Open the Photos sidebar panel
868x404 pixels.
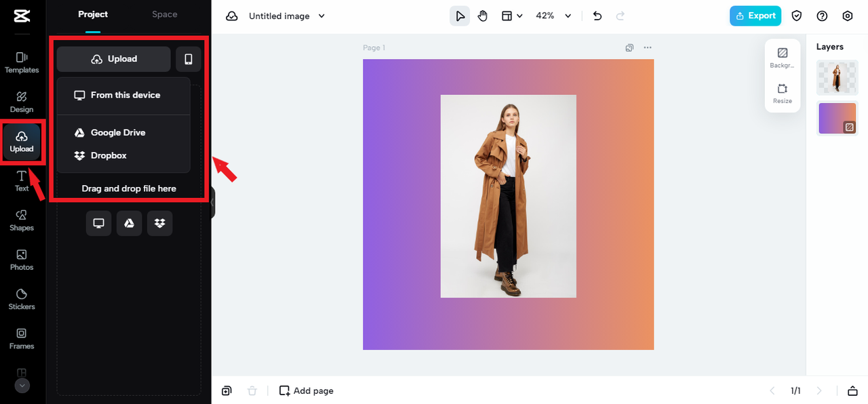(x=22, y=260)
